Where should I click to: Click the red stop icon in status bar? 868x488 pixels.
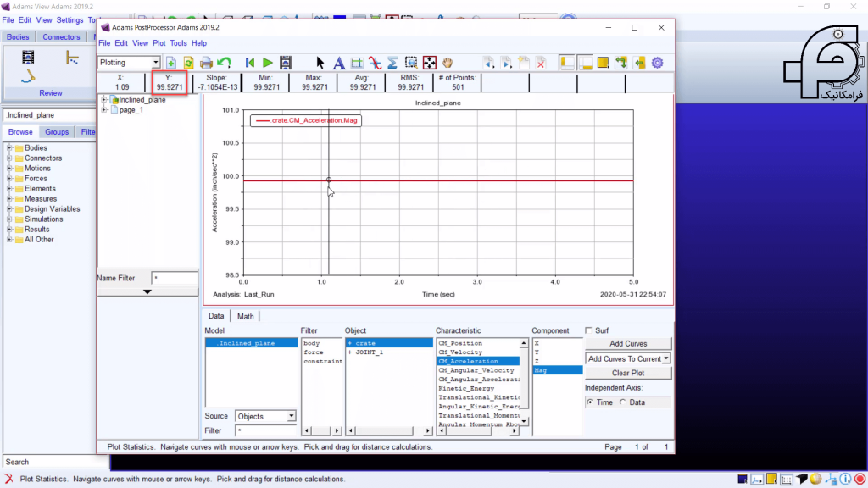pos(860,480)
